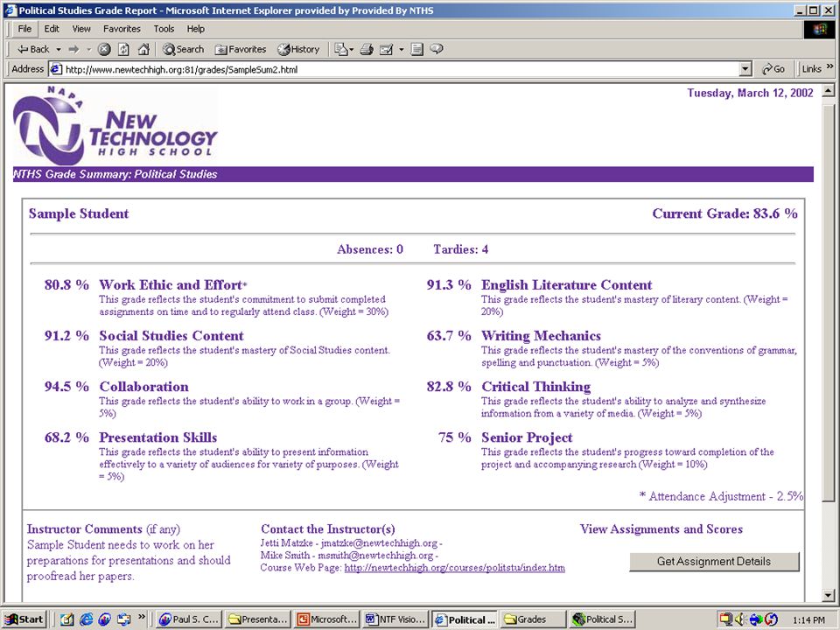The height and width of the screenshot is (630, 840).
Task: Switch to the Presenta... folder taskbar button
Action: (x=257, y=619)
